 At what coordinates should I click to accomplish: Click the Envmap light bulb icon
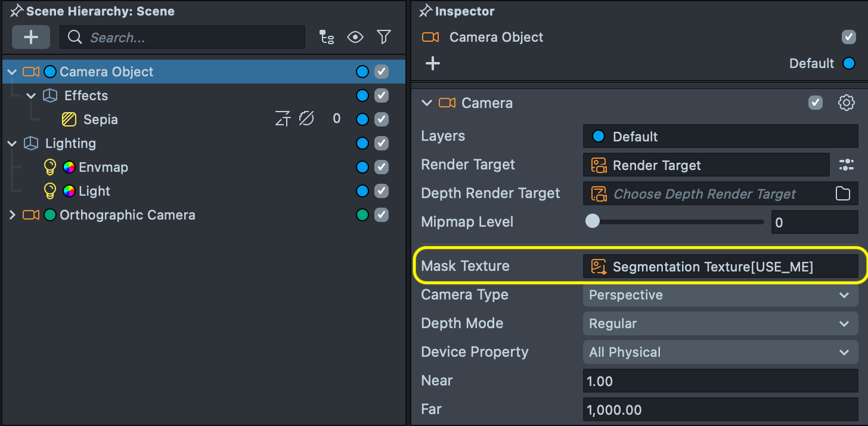coord(49,167)
